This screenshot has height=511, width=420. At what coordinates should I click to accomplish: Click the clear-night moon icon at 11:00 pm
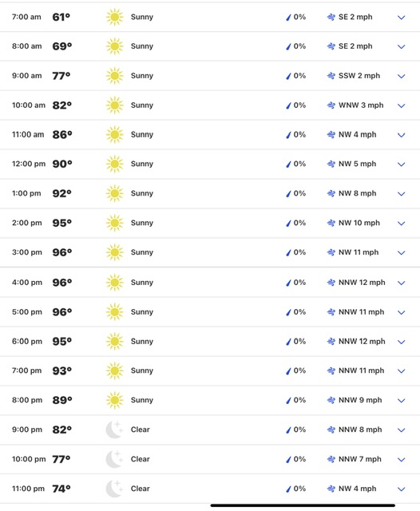(x=115, y=489)
